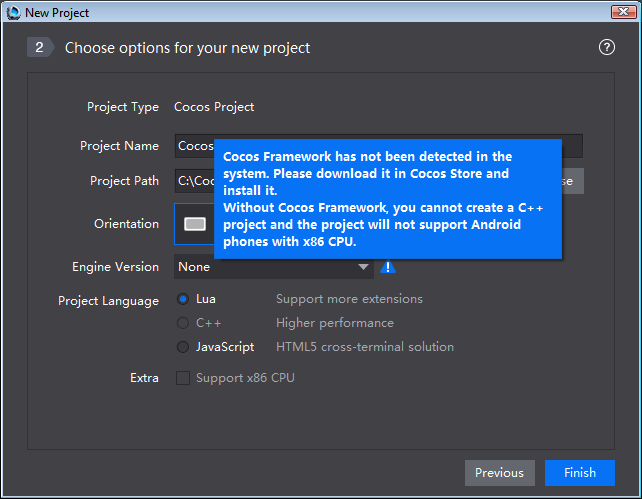Screen dimensions: 642x499
Task: Open the Engine Version dropdown
Action: click(x=274, y=267)
